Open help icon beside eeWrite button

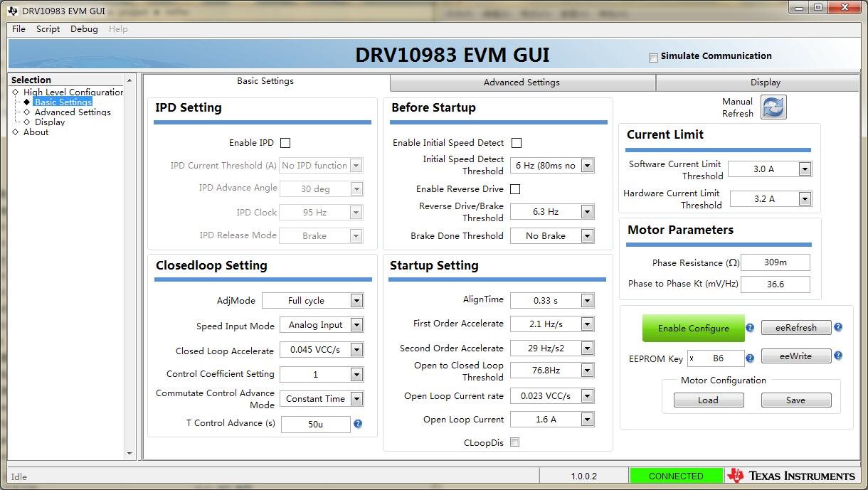coord(838,356)
